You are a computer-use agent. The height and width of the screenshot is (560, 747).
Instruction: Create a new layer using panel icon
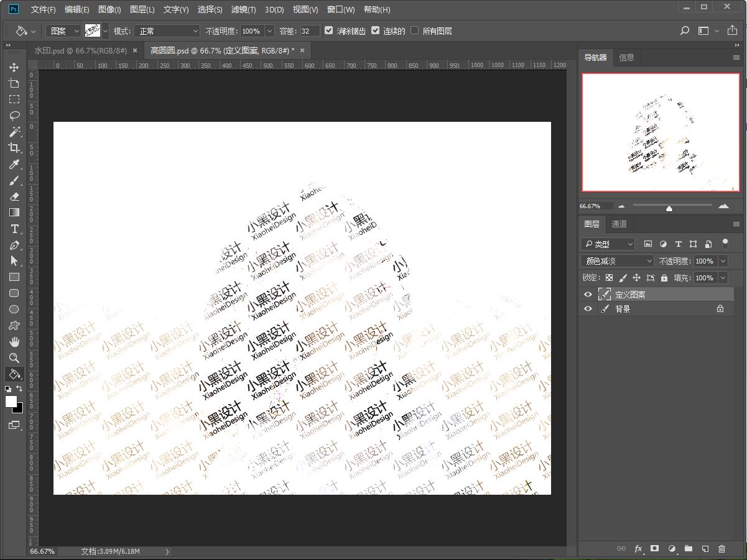[705, 549]
